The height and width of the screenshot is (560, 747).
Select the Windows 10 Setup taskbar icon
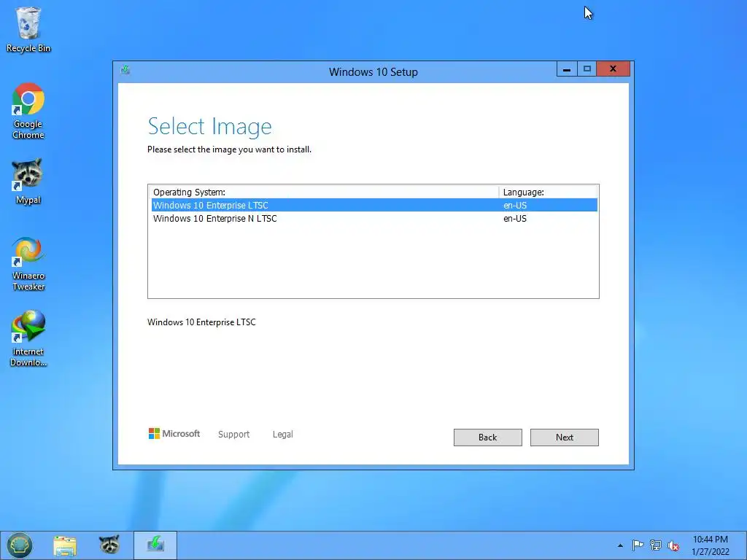click(x=155, y=545)
